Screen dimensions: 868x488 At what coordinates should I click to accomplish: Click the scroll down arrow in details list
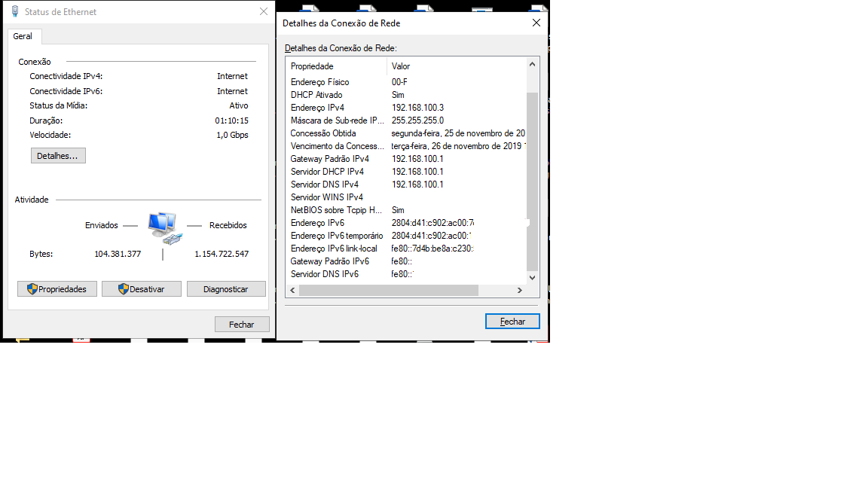pyautogui.click(x=532, y=278)
